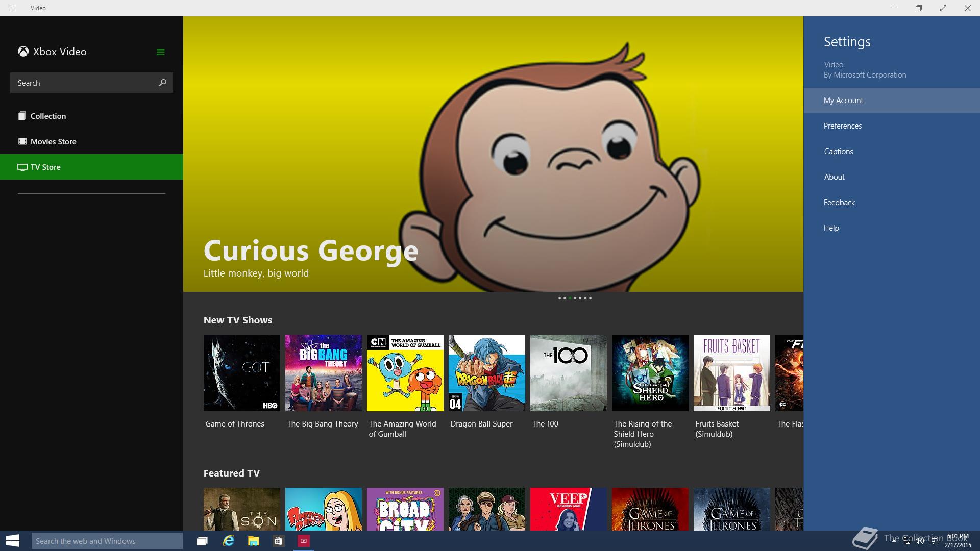Select the first carousel page dot

(559, 298)
